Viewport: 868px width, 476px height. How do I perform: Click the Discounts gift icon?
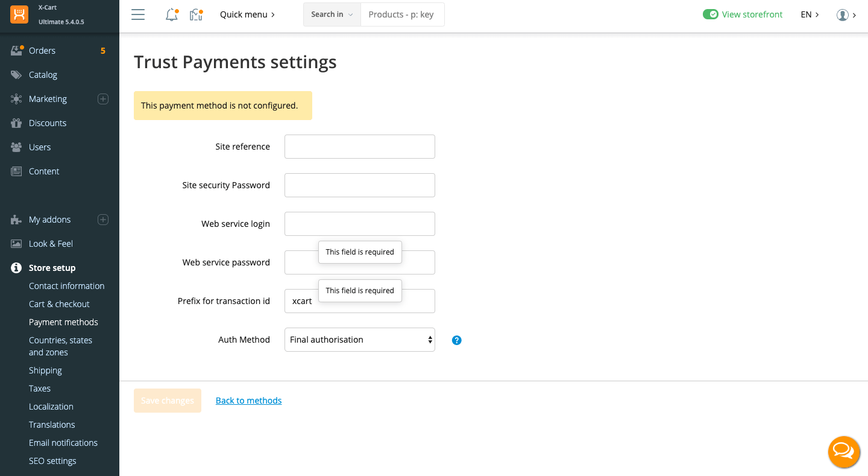(x=16, y=122)
